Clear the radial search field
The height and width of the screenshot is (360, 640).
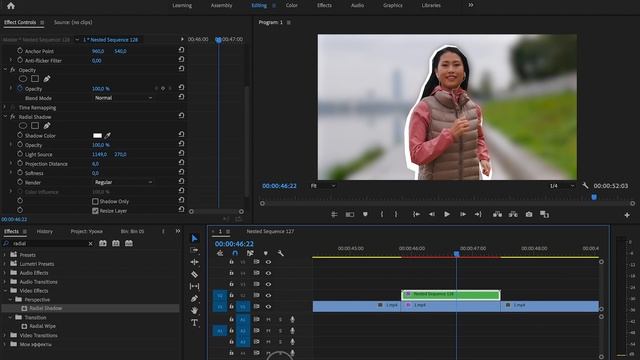[x=90, y=244]
